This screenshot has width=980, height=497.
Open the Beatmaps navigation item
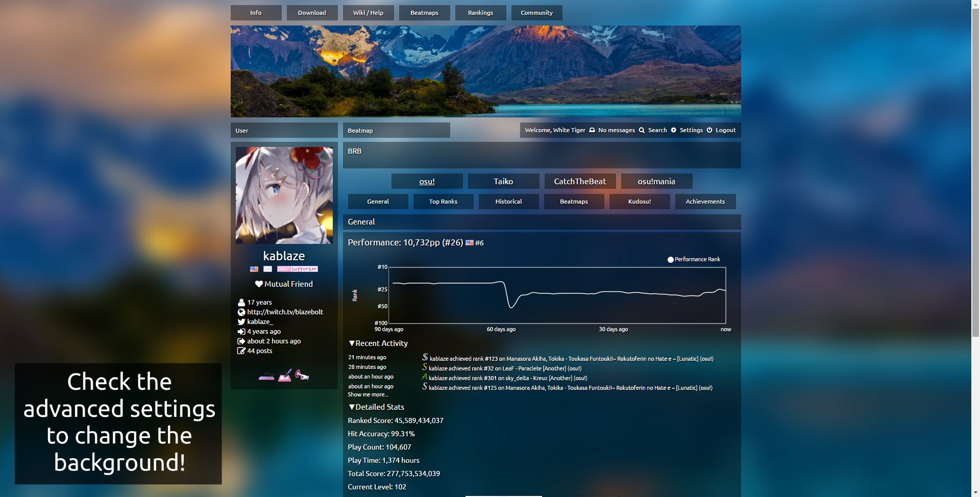[424, 13]
